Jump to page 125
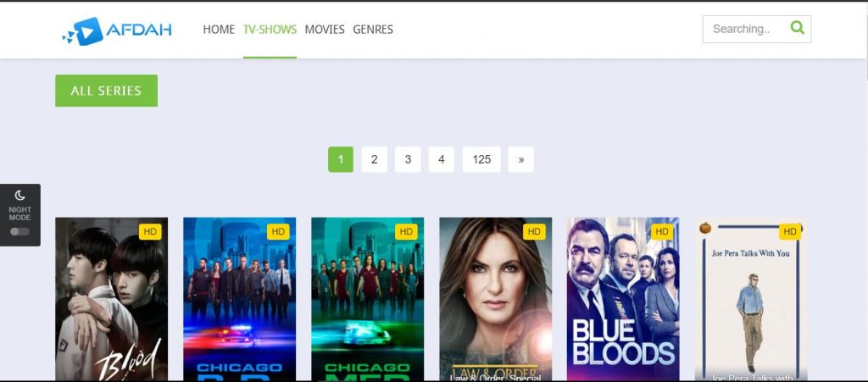The image size is (868, 382). point(481,159)
